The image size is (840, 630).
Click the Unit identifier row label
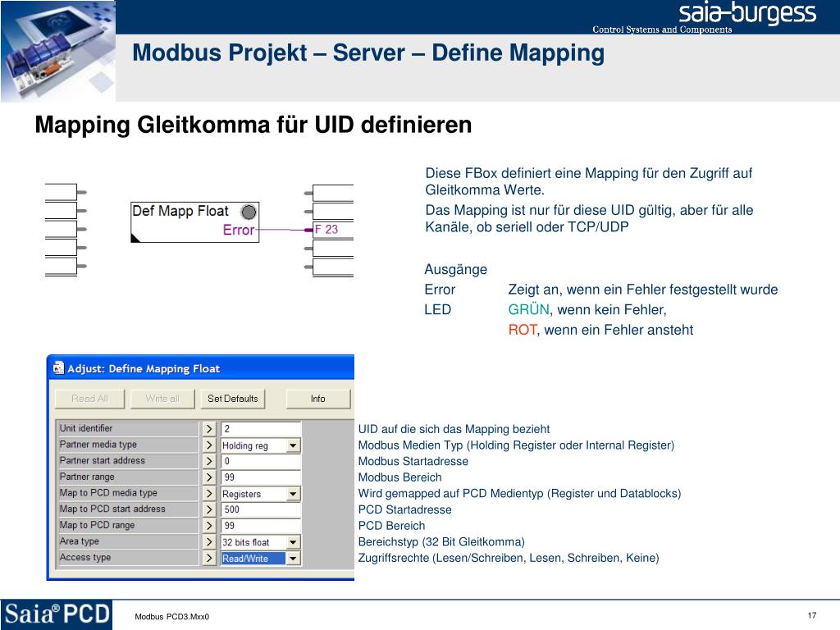[127, 428]
